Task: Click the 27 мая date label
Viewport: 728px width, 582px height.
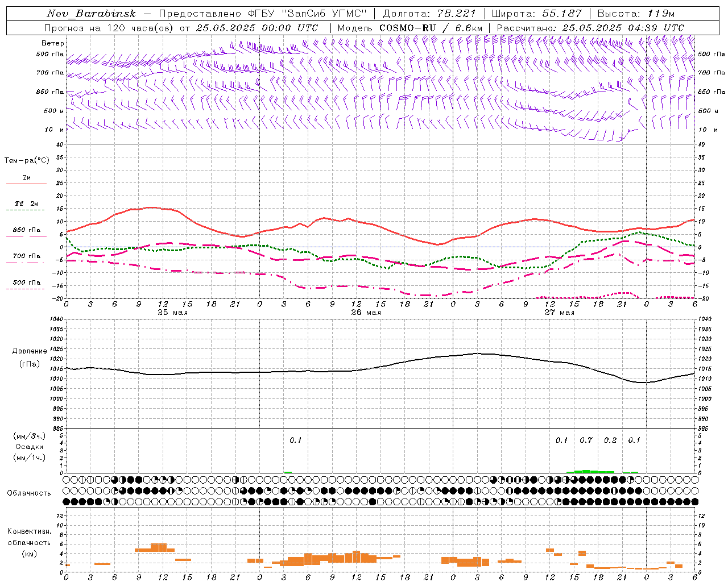Action: click(x=559, y=313)
